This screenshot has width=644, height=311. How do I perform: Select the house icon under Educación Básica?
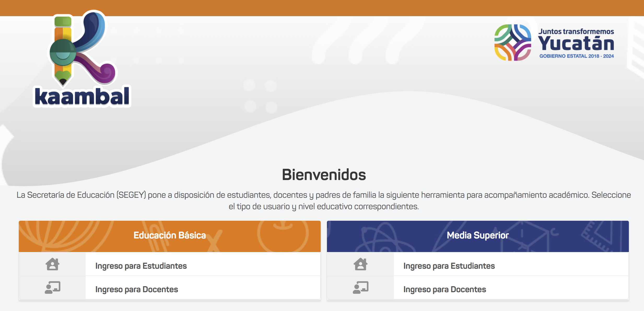point(52,265)
